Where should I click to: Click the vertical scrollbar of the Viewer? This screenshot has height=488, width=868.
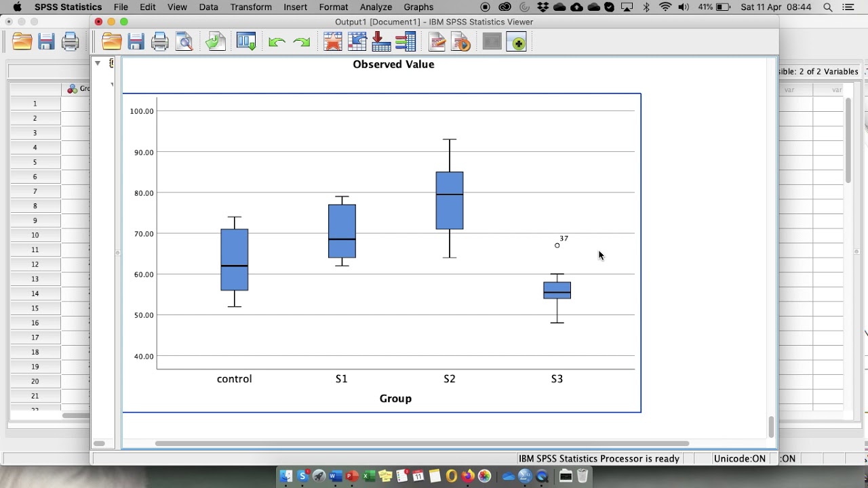tap(771, 427)
